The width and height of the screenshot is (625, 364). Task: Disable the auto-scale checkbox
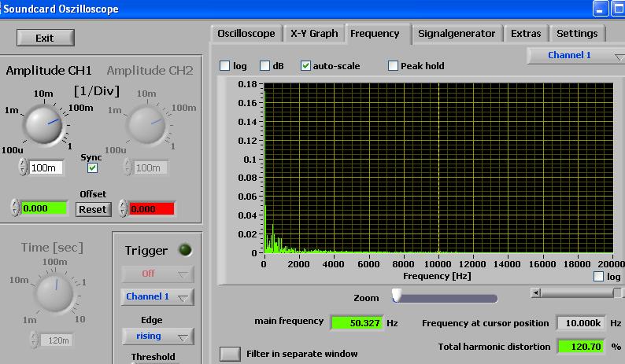click(x=306, y=66)
